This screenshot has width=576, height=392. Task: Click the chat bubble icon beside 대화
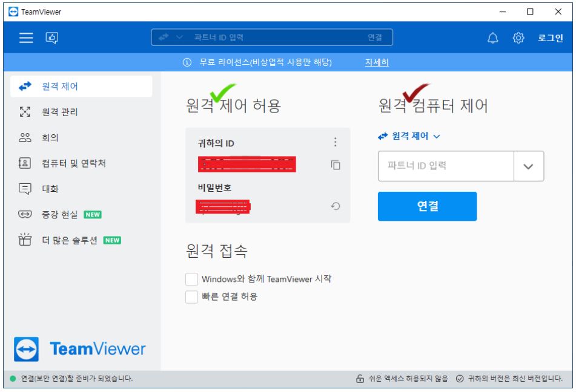coord(25,189)
